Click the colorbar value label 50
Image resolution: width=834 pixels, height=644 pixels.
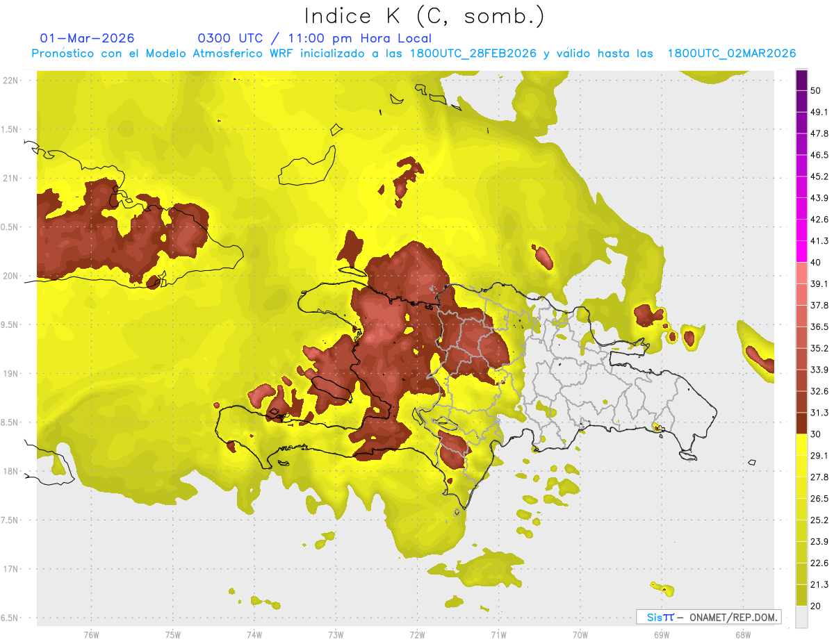click(816, 91)
